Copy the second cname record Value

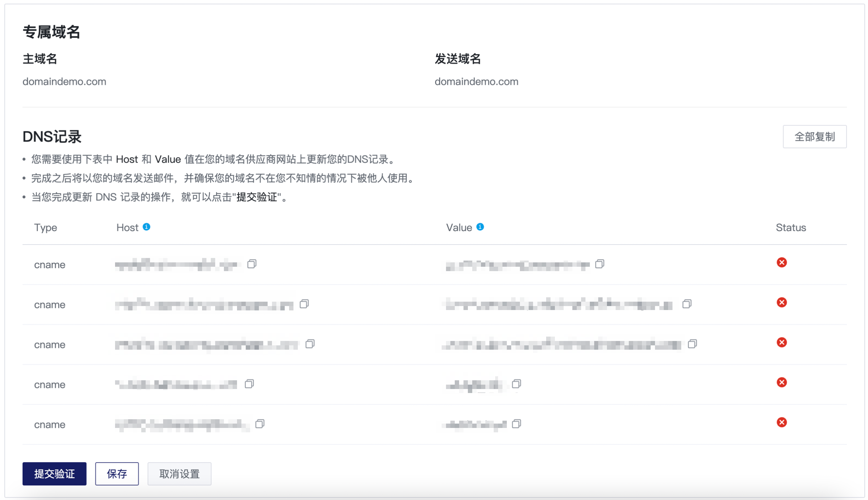(687, 304)
